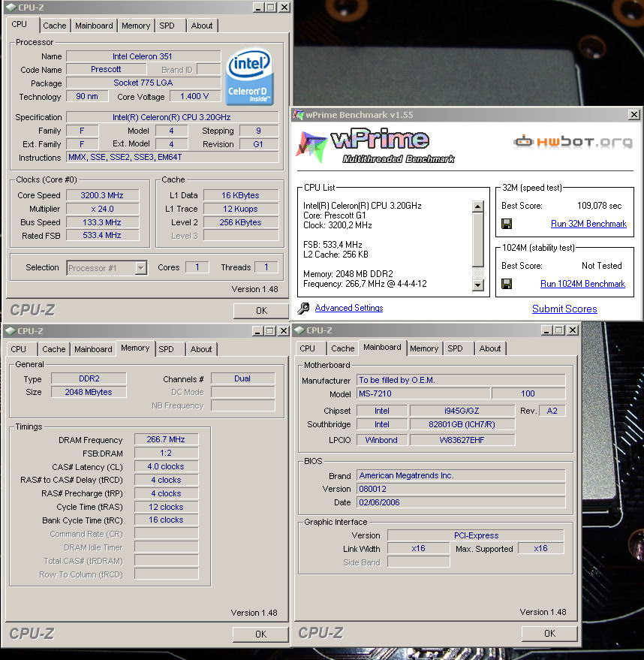Click Run 1024M Benchmark link
The height and width of the screenshot is (660, 644).
pyautogui.click(x=582, y=284)
